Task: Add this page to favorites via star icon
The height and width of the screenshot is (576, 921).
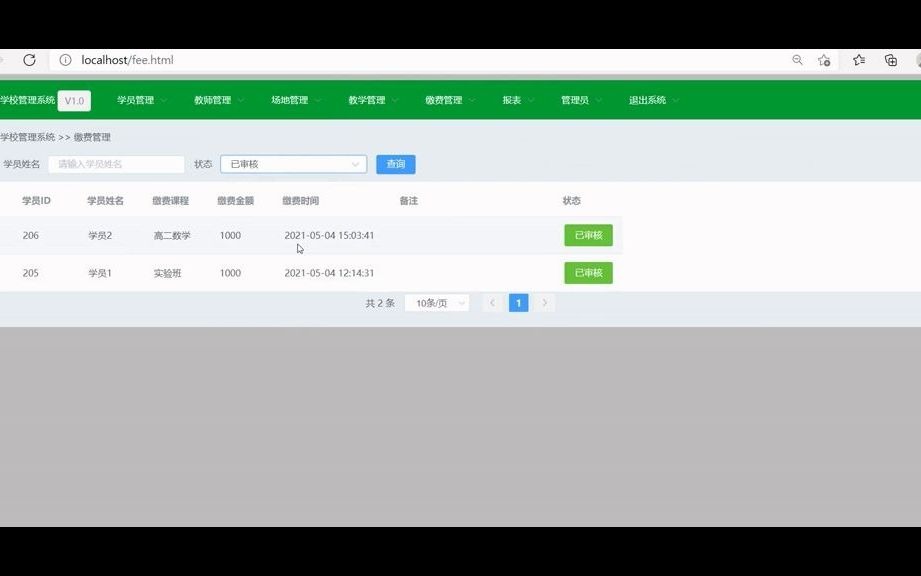Action: pos(824,60)
